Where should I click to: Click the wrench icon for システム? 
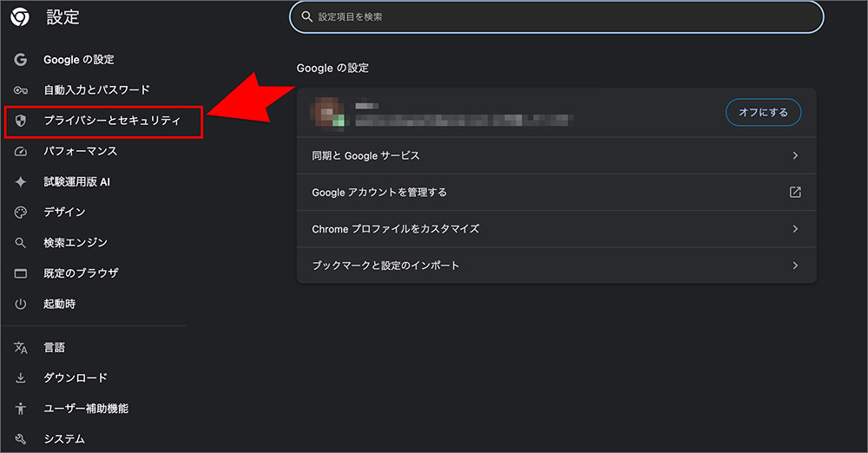click(21, 439)
